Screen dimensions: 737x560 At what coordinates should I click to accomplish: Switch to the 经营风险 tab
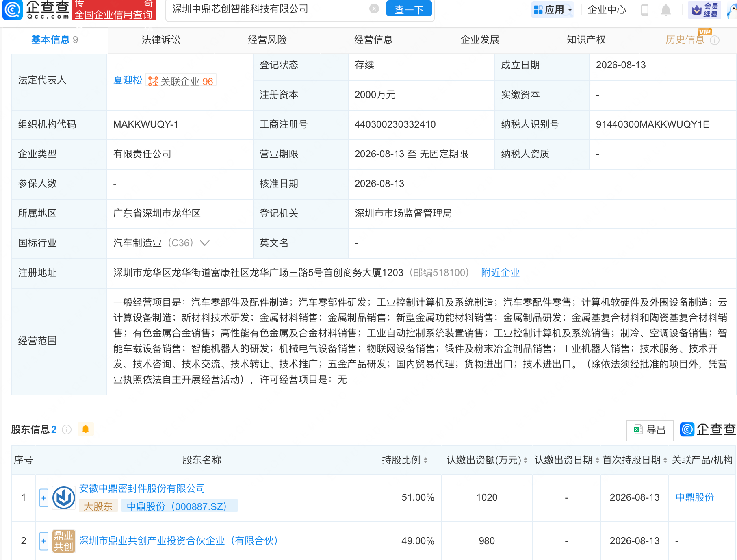click(x=267, y=40)
